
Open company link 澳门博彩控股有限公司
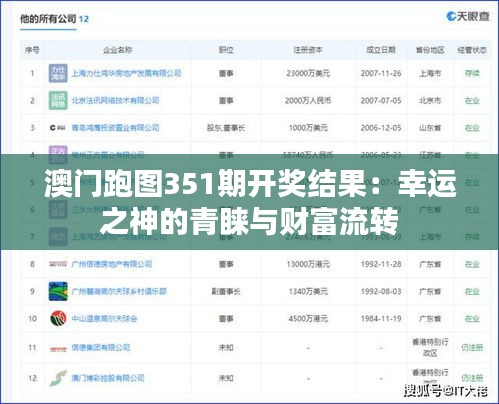[x=108, y=378]
